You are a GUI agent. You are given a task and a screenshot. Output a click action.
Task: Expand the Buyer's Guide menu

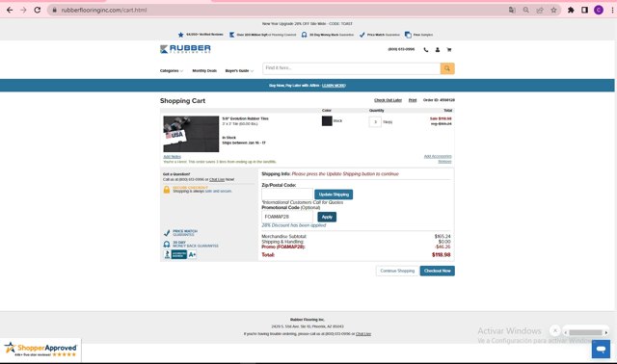[239, 70]
